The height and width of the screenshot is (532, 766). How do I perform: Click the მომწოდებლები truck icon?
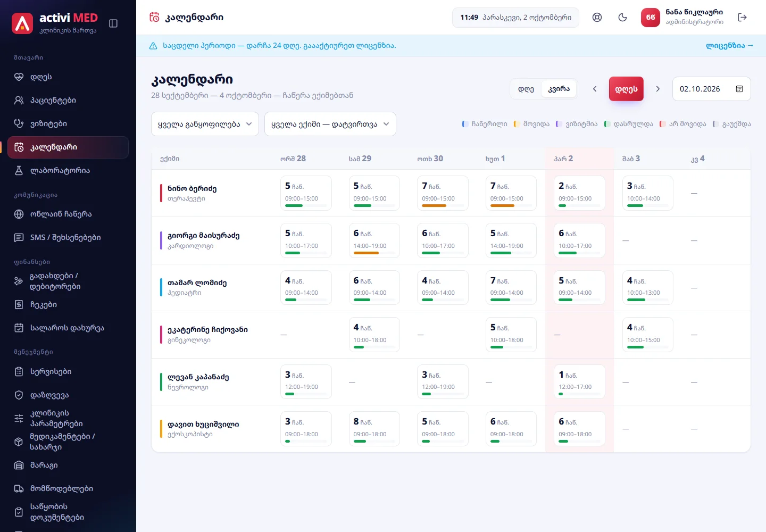(19, 489)
